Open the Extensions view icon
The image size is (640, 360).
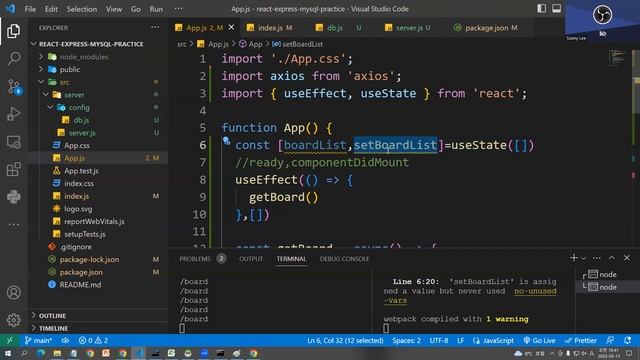pos(13,169)
